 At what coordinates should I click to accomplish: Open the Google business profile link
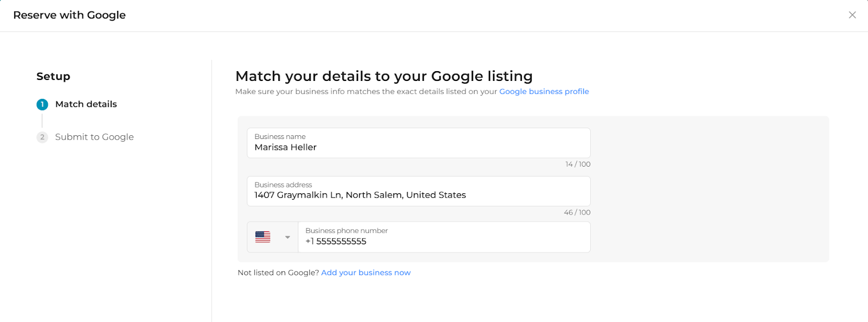click(544, 92)
